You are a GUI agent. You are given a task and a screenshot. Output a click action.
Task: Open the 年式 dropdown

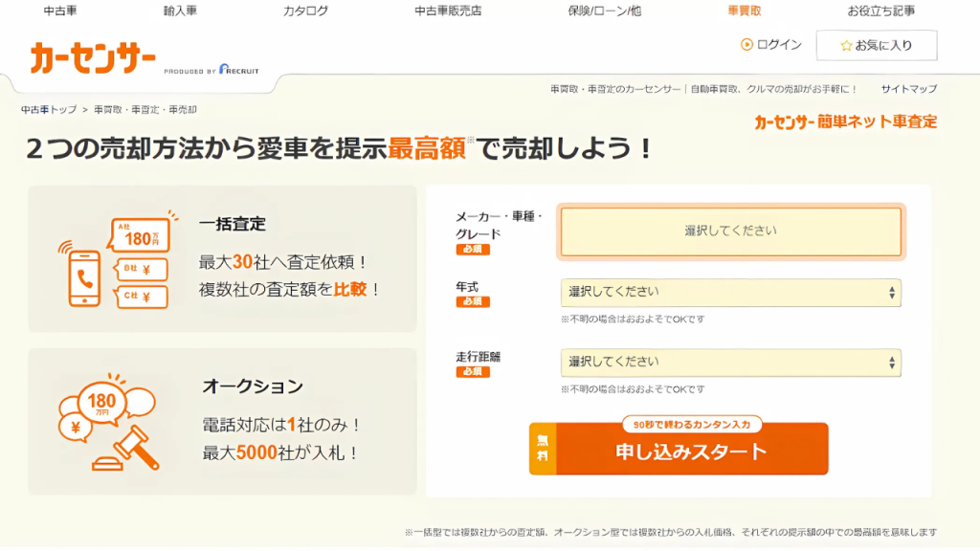pyautogui.click(x=730, y=293)
